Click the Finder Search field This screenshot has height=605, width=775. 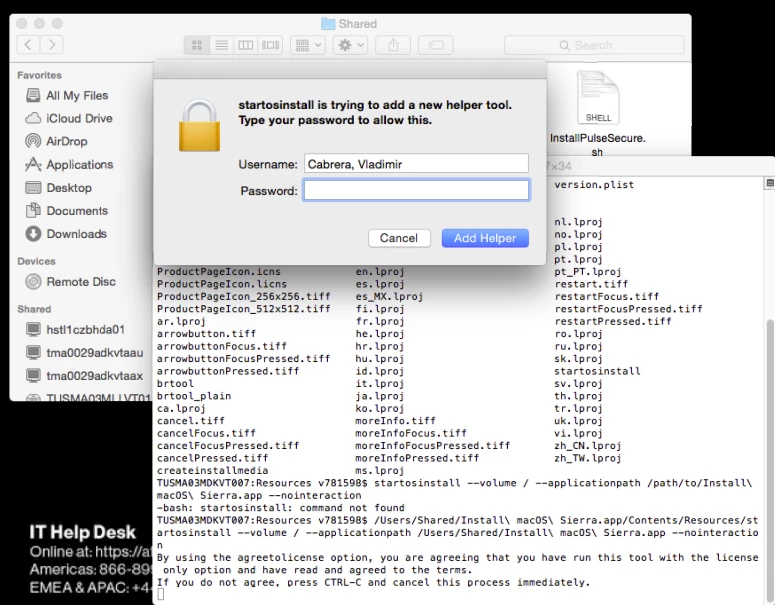pos(594,45)
